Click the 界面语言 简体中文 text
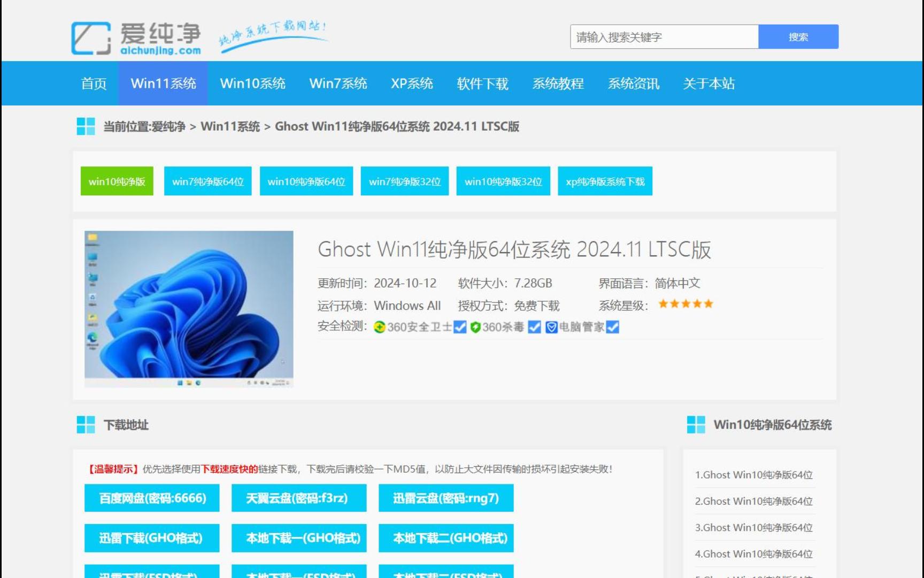The width and height of the screenshot is (924, 578). (x=649, y=283)
